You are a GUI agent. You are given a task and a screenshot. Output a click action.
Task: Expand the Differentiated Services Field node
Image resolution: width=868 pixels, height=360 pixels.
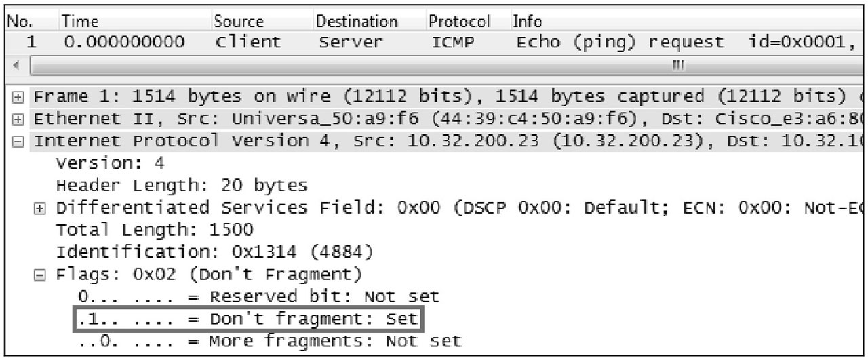click(46, 207)
